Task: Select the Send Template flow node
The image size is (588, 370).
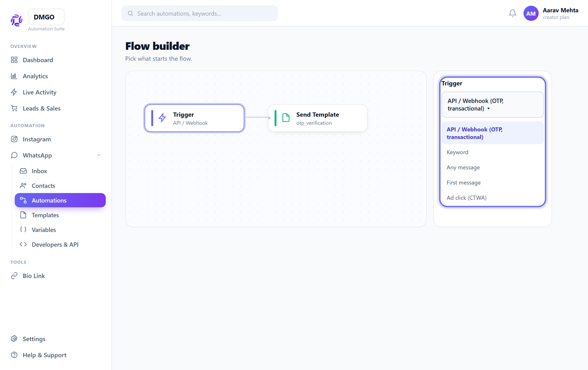Action: 317,118
